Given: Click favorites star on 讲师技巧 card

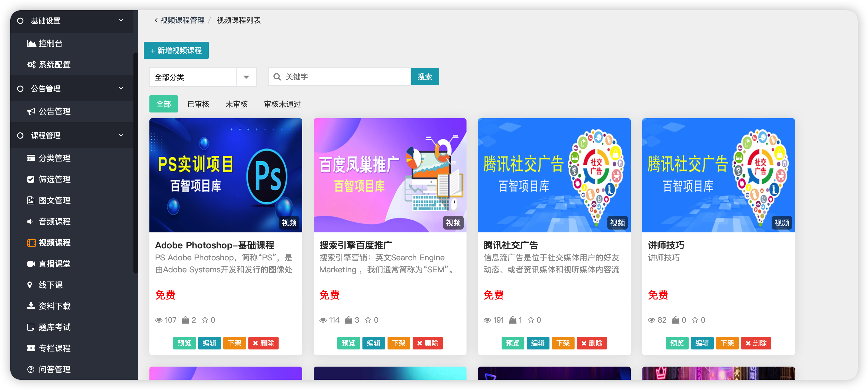Looking at the screenshot, I should point(695,320).
